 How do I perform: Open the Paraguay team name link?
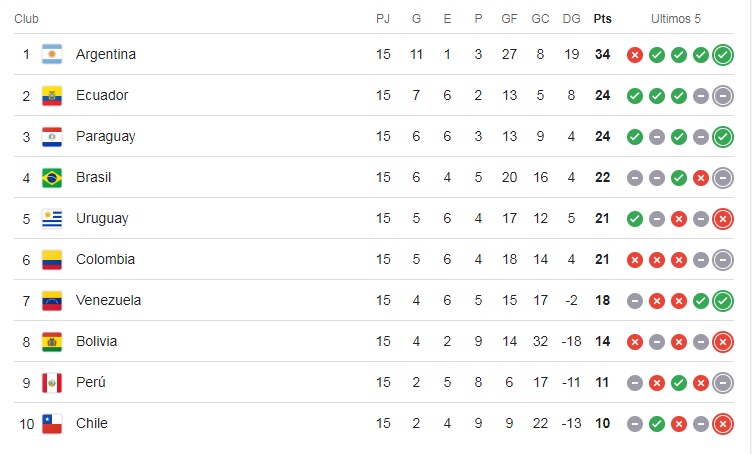pos(106,137)
